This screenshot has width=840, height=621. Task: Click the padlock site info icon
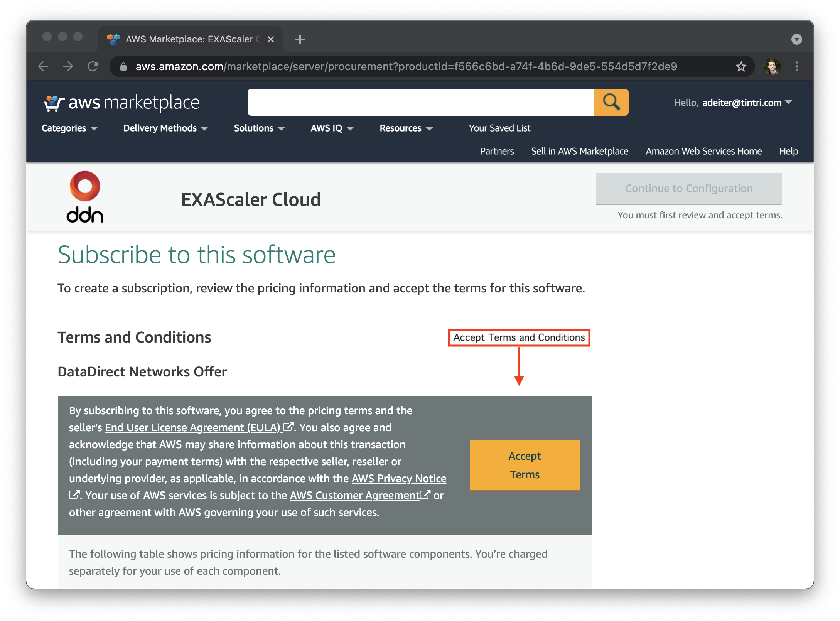pos(123,67)
